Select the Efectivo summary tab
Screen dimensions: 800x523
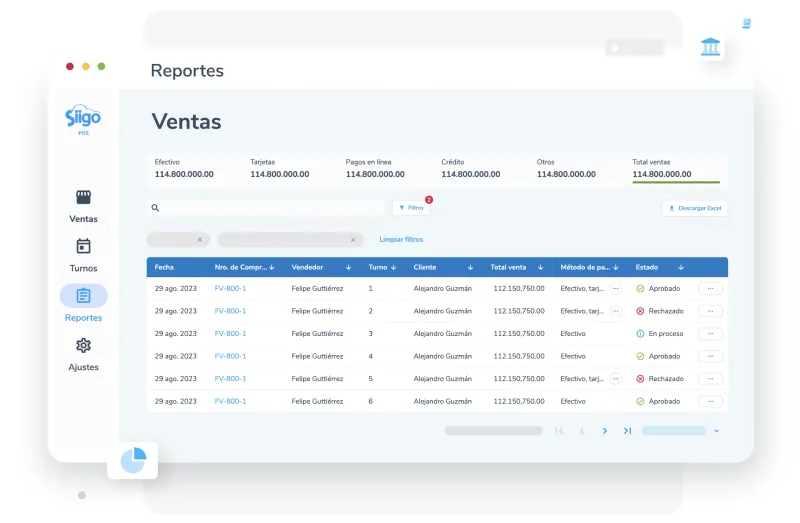tap(184, 168)
